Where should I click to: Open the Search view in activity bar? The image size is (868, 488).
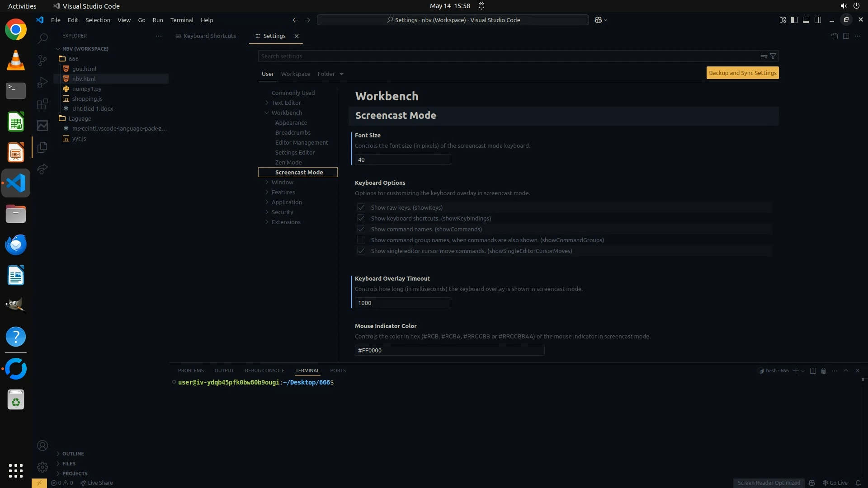[42, 38]
